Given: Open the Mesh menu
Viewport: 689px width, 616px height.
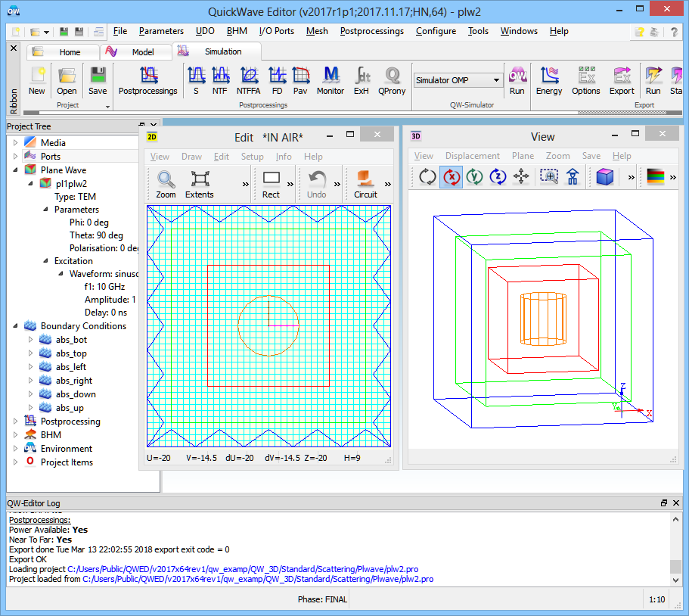Looking at the screenshot, I should (317, 31).
